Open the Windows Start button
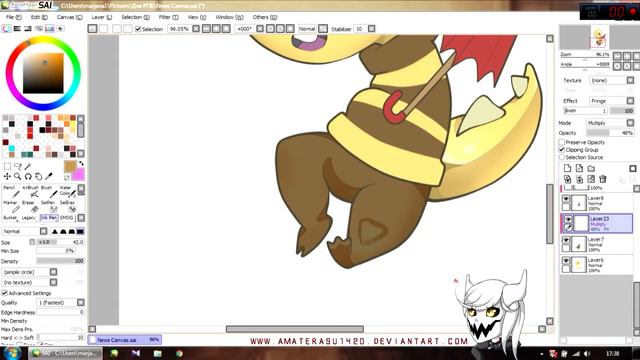Image resolution: width=640 pixels, height=360 pixels. tap(13, 353)
